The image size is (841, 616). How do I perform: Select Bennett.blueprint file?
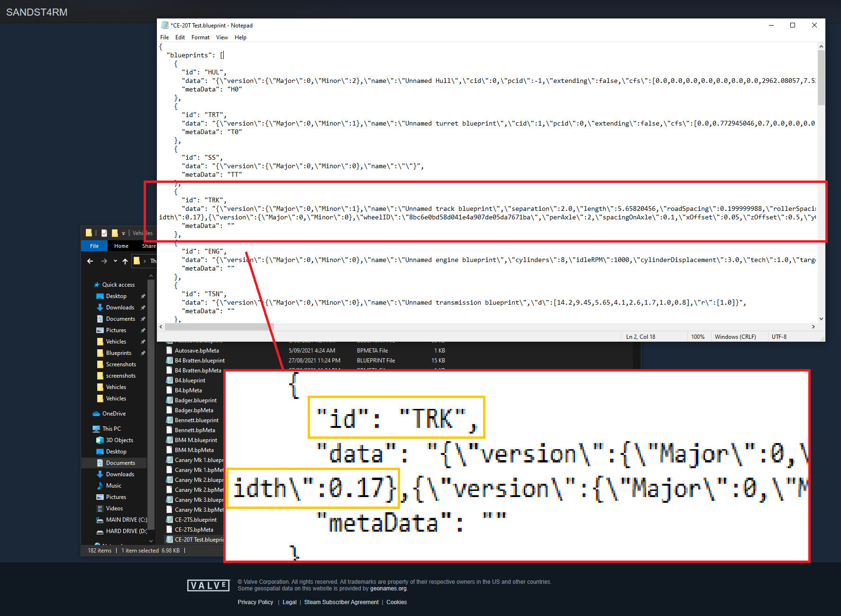pos(197,420)
